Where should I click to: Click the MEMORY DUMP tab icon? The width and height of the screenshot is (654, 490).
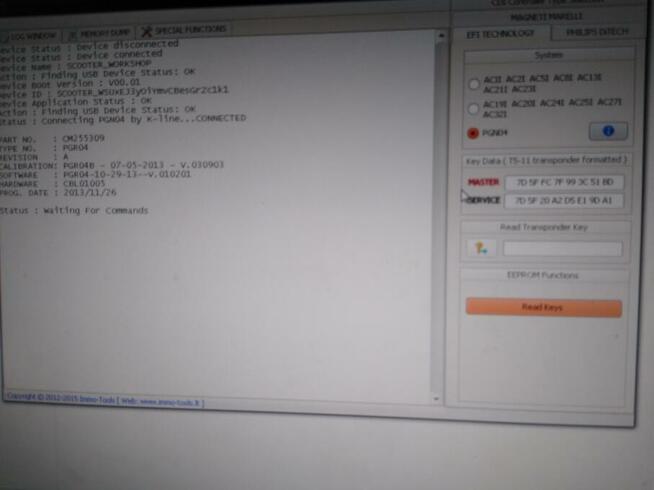pyautogui.click(x=72, y=35)
